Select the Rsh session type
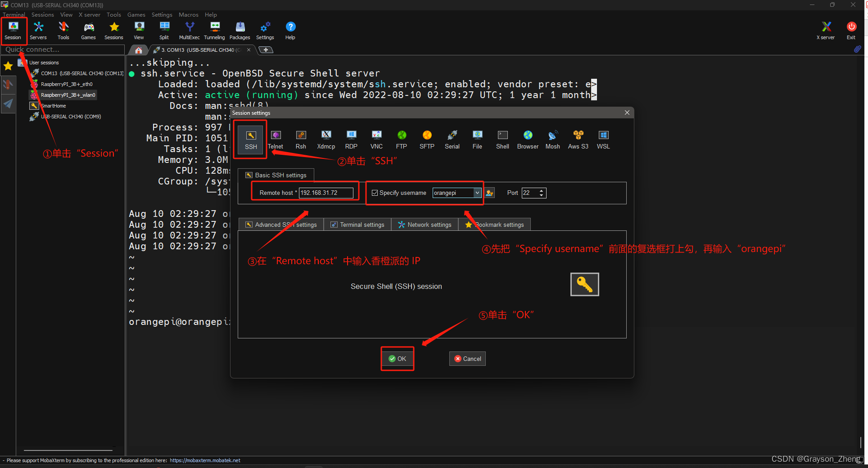Screen dimensions: 868x468 (301, 139)
